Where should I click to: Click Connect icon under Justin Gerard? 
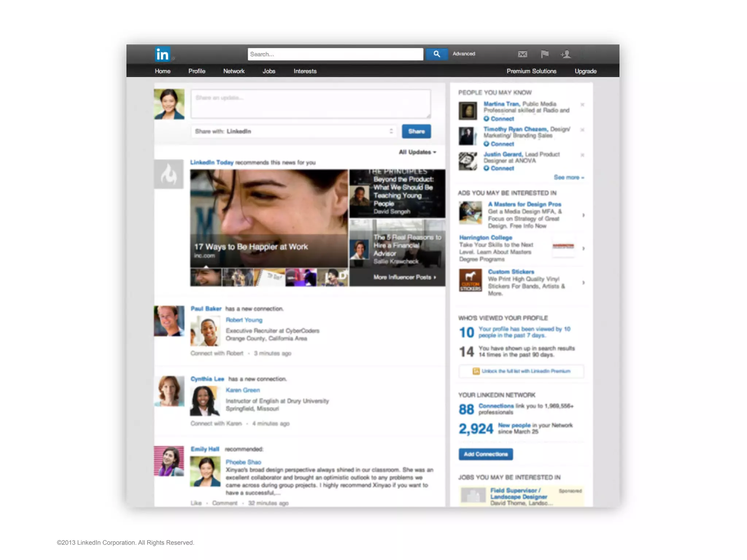pos(486,168)
